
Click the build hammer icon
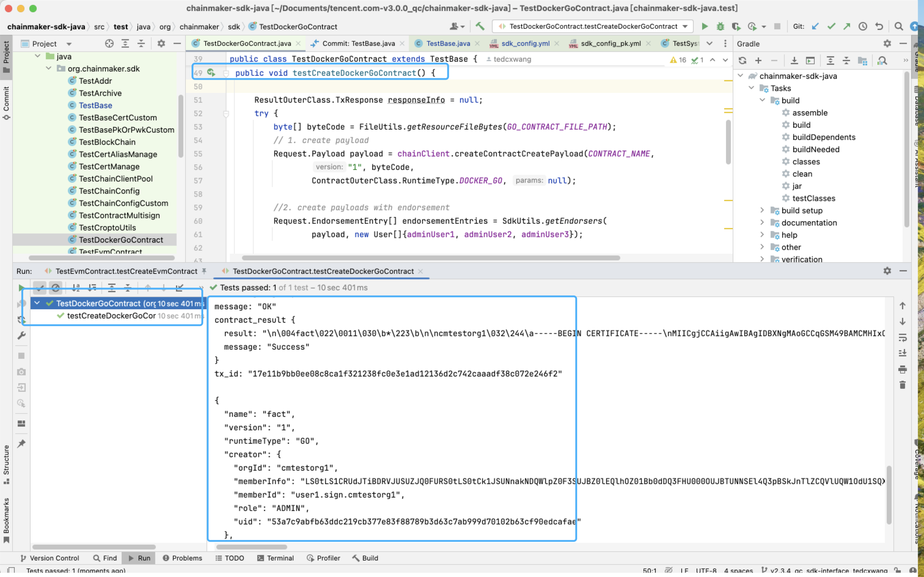(480, 26)
